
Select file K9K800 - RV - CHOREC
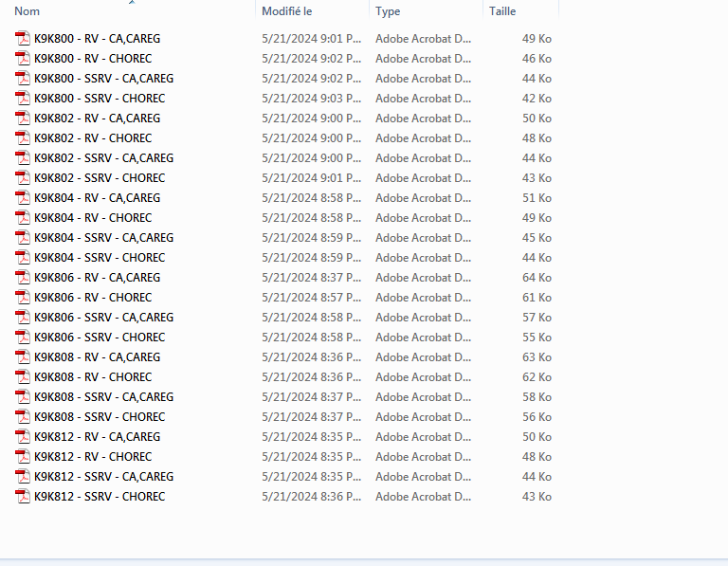93,59
